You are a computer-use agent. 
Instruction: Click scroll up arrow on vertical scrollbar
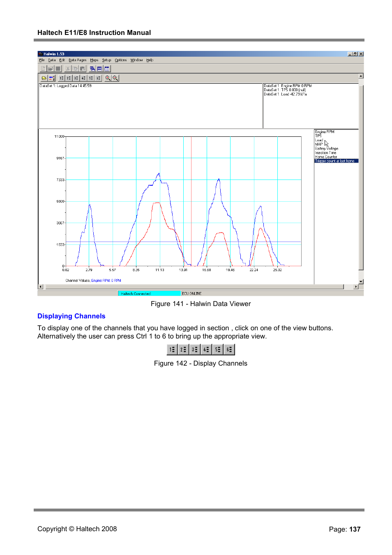point(361,76)
